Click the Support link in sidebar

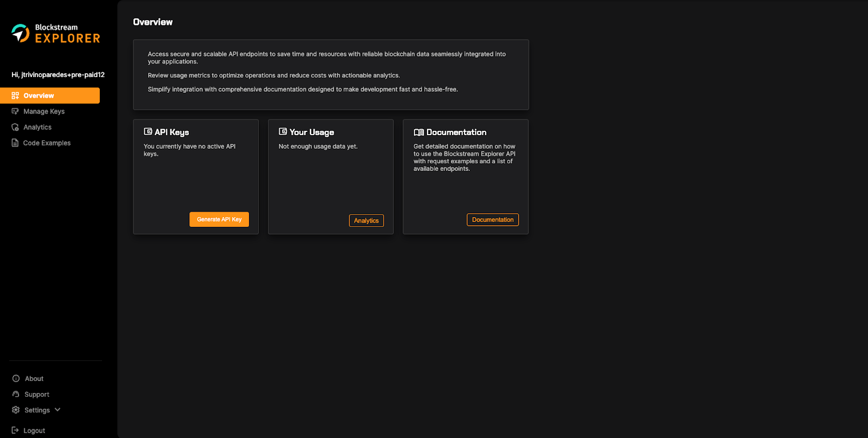pos(36,395)
